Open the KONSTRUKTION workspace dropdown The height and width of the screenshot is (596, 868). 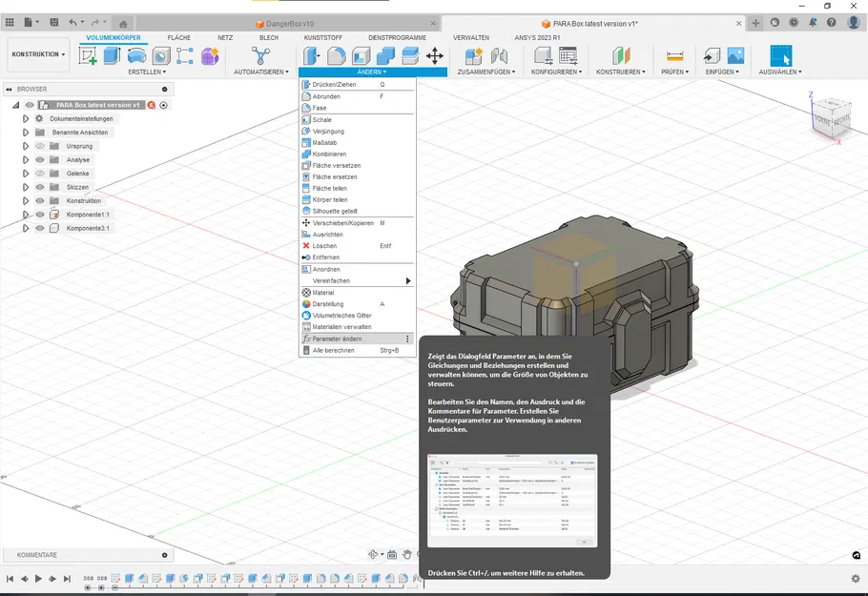coord(38,54)
